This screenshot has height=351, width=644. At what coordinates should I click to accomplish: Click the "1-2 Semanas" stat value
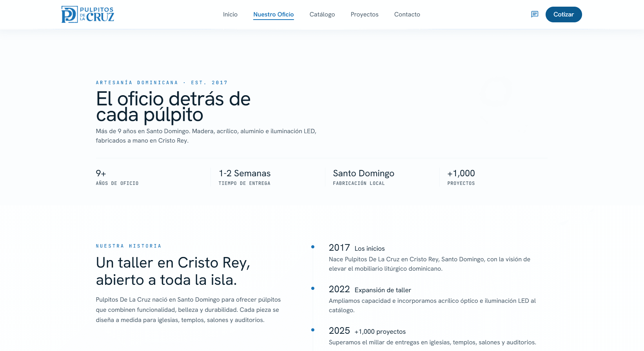pyautogui.click(x=245, y=173)
